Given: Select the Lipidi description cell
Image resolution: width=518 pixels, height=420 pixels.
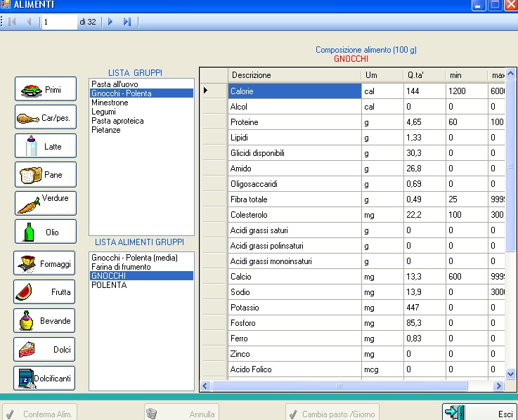Looking at the screenshot, I should (294, 138).
